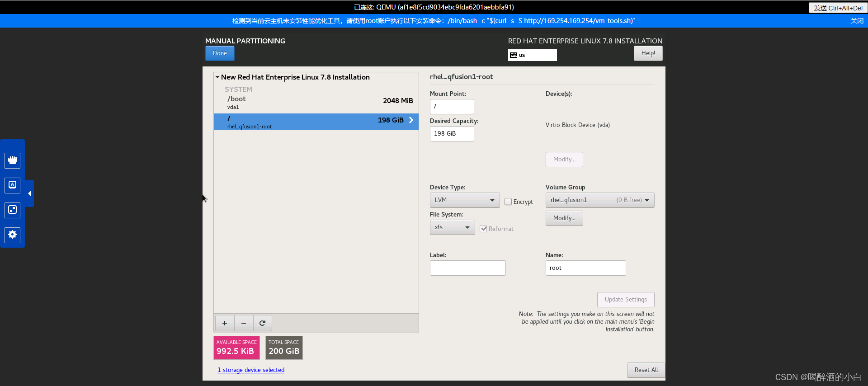
Task: Click the Update Settings button
Action: [626, 300]
